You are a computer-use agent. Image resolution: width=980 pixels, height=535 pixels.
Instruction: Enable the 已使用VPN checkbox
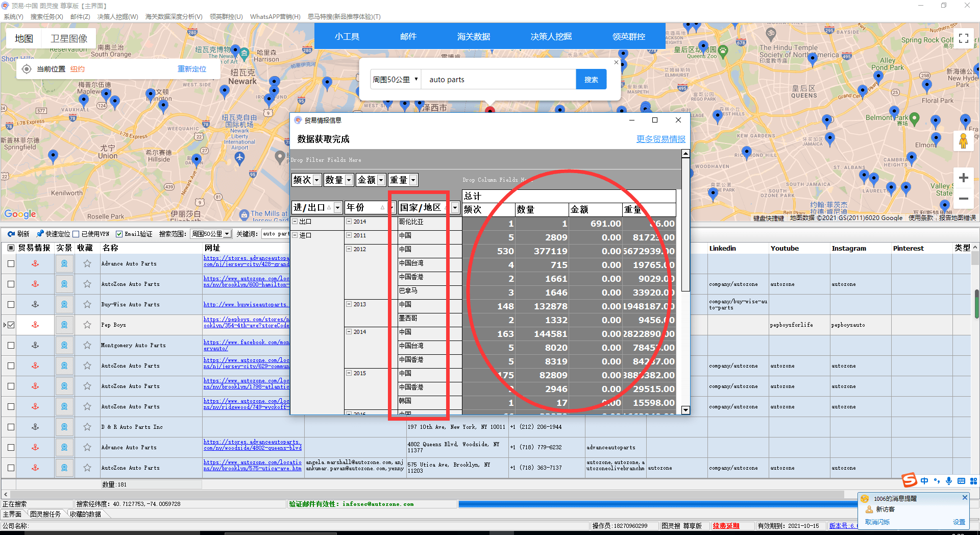[x=76, y=234]
